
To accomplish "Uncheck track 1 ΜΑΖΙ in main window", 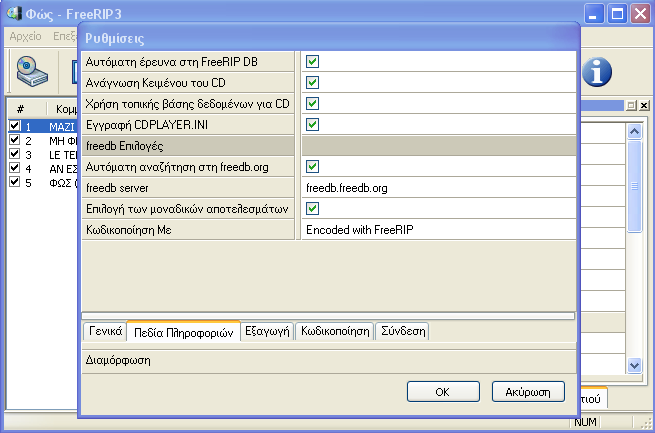I will tap(15, 125).
